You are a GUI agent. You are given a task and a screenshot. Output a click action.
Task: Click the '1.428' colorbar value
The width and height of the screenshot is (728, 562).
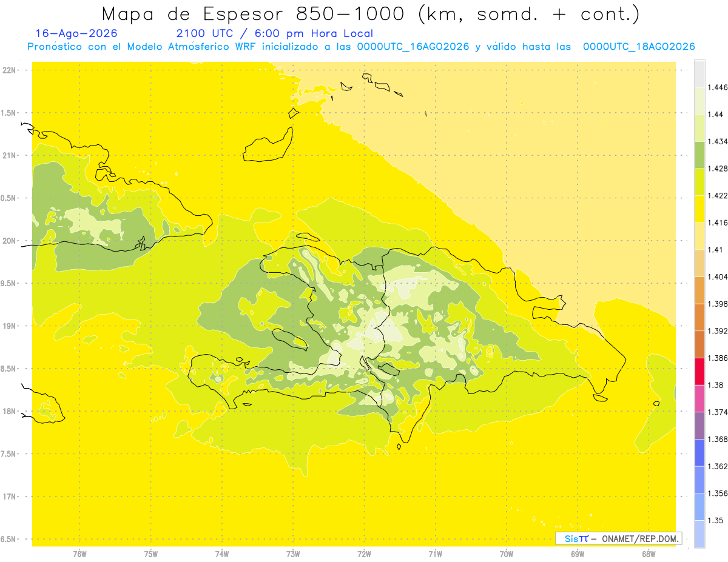click(x=718, y=169)
